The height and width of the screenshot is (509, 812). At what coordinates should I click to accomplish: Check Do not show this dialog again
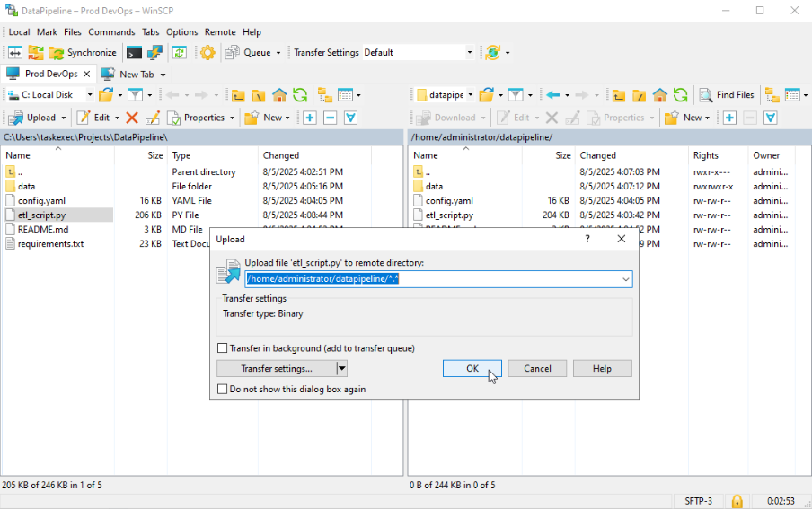[x=223, y=390]
